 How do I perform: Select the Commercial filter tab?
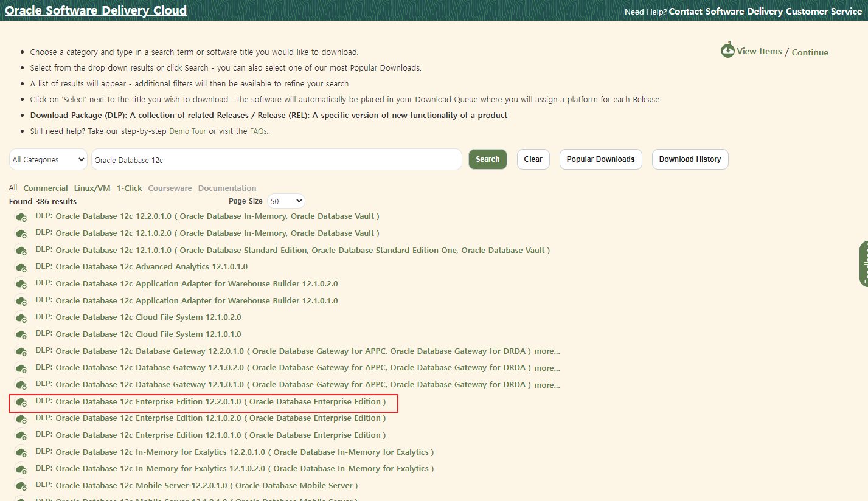point(46,188)
